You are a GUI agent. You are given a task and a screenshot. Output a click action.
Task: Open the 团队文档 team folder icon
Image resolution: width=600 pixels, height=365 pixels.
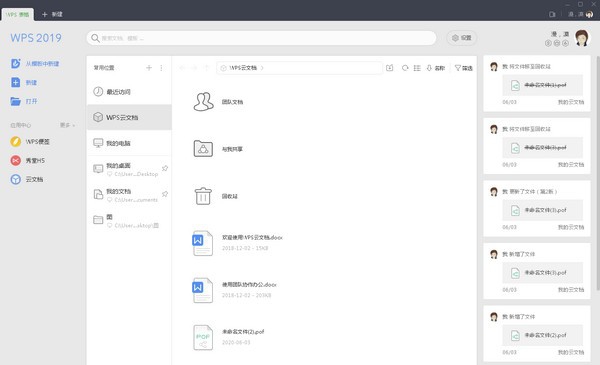[203, 102]
